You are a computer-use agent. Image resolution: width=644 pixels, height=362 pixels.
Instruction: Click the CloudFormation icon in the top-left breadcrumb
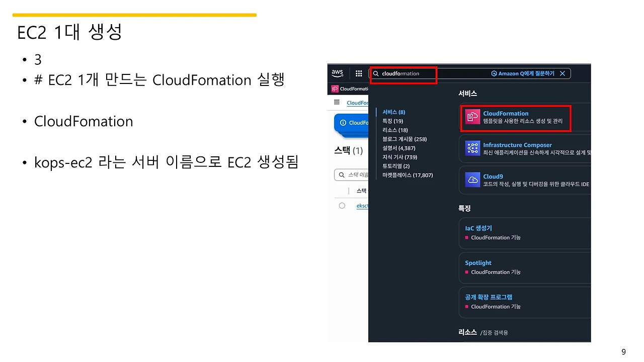point(334,88)
